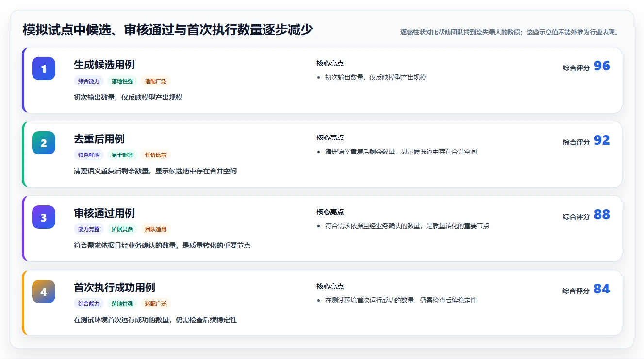Click bold description 初次输出数量，仅反映模型产出规模
The width and height of the screenshot is (644, 359).
(x=128, y=97)
